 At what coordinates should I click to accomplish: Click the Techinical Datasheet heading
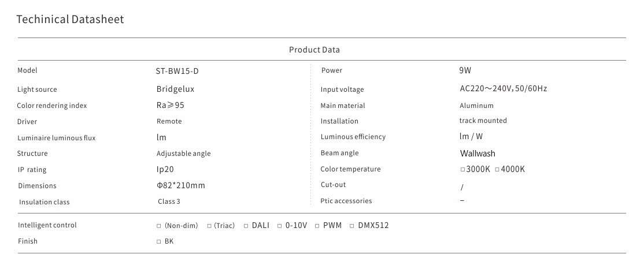click(70, 19)
